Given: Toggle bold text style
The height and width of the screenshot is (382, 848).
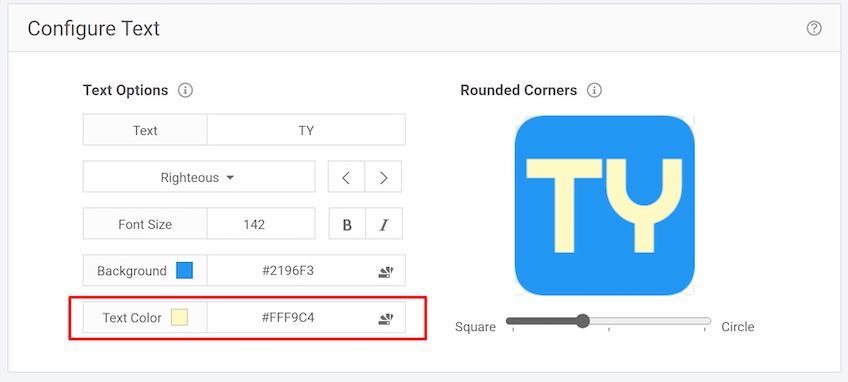Looking at the screenshot, I should click(347, 224).
